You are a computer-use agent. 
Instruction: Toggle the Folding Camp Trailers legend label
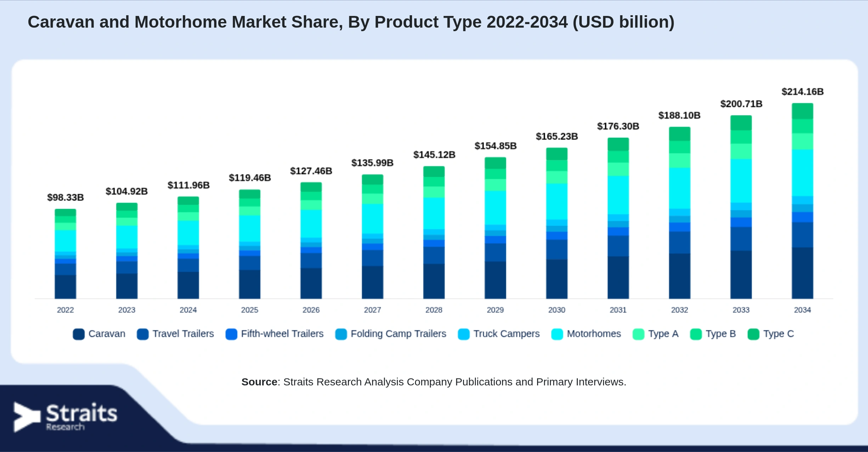tap(399, 334)
